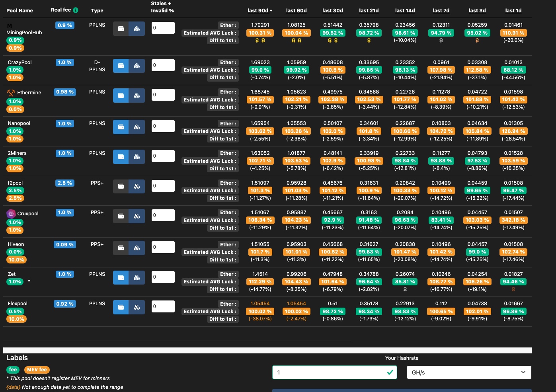Click the MiningPoolHub M logo
The width and height of the screenshot is (556, 392).
[10, 26]
